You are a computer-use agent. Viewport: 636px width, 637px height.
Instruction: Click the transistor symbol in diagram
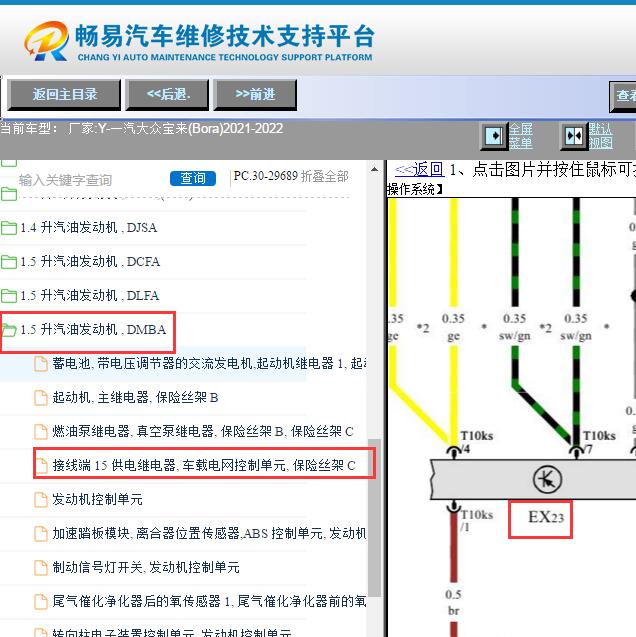point(547,479)
